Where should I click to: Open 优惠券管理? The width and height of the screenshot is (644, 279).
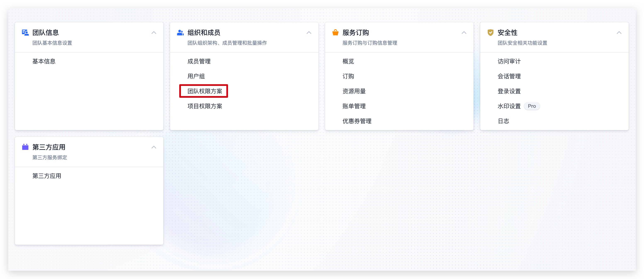pos(357,121)
